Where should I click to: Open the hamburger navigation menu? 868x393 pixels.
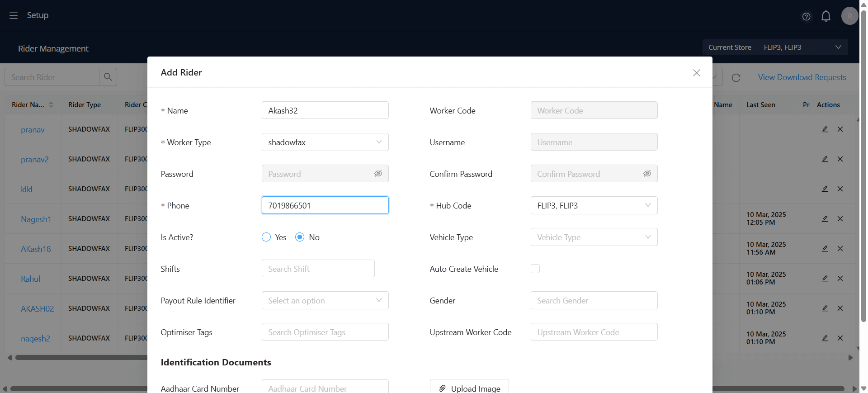coord(14,15)
